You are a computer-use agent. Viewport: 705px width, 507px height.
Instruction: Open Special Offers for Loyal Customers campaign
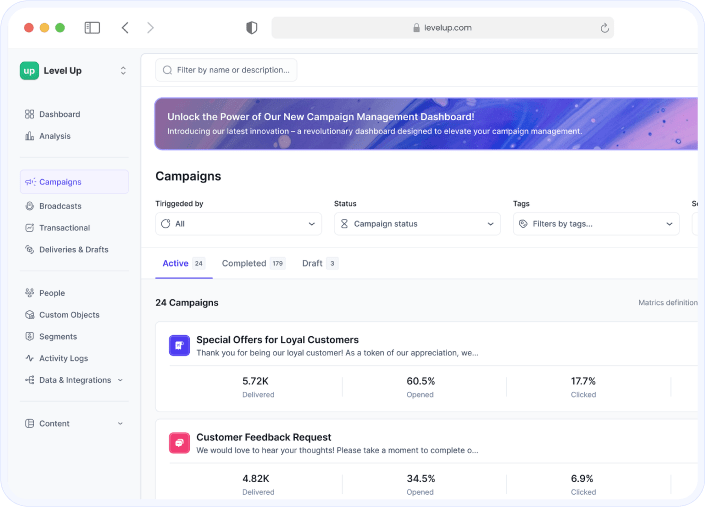tap(277, 339)
